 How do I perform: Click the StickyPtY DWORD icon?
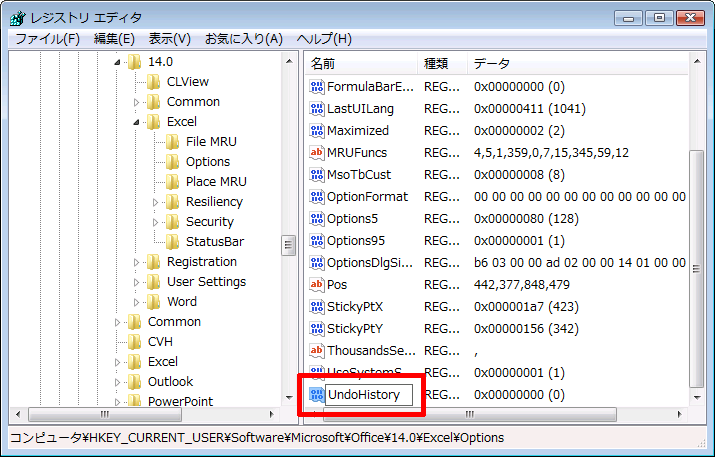tap(316, 328)
